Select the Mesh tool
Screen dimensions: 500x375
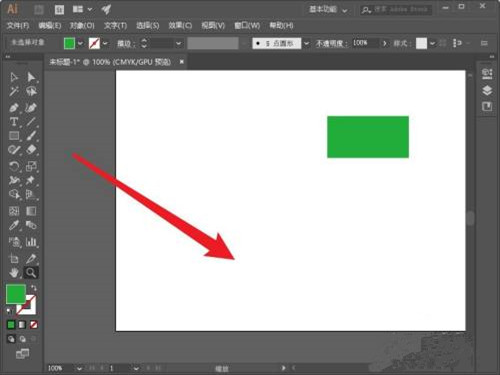14,211
